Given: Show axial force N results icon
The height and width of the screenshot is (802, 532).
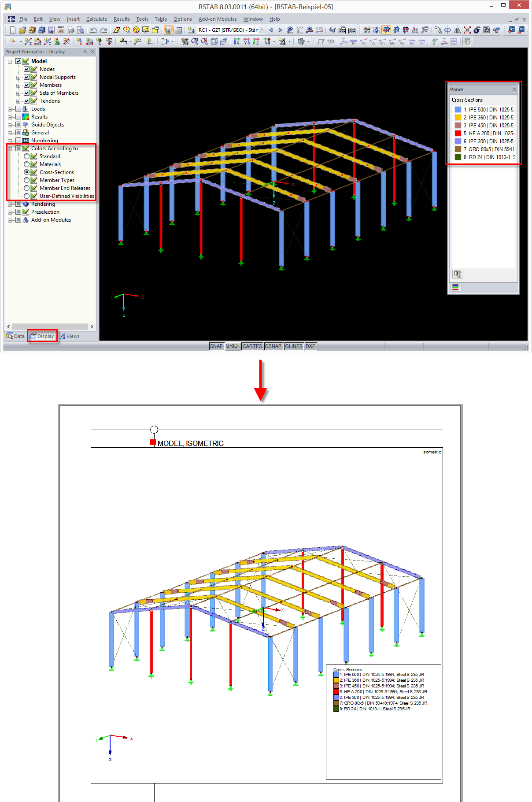Looking at the screenshot, I should (x=353, y=41).
